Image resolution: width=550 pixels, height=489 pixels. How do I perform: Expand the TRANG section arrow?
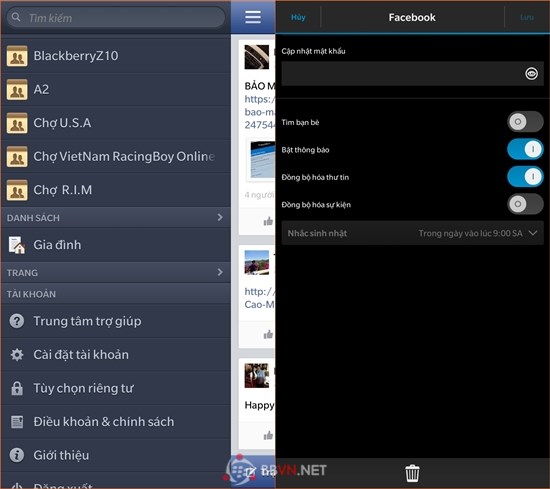tap(220, 272)
